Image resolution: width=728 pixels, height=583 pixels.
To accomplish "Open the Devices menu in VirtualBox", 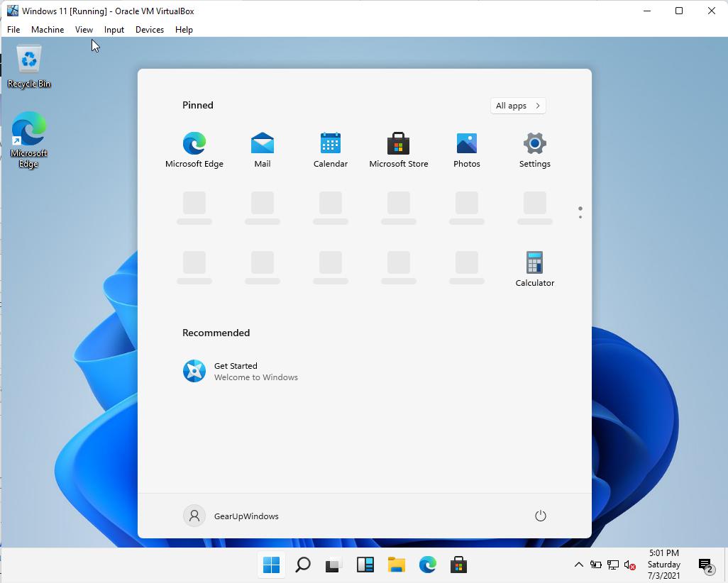I will [x=149, y=30].
